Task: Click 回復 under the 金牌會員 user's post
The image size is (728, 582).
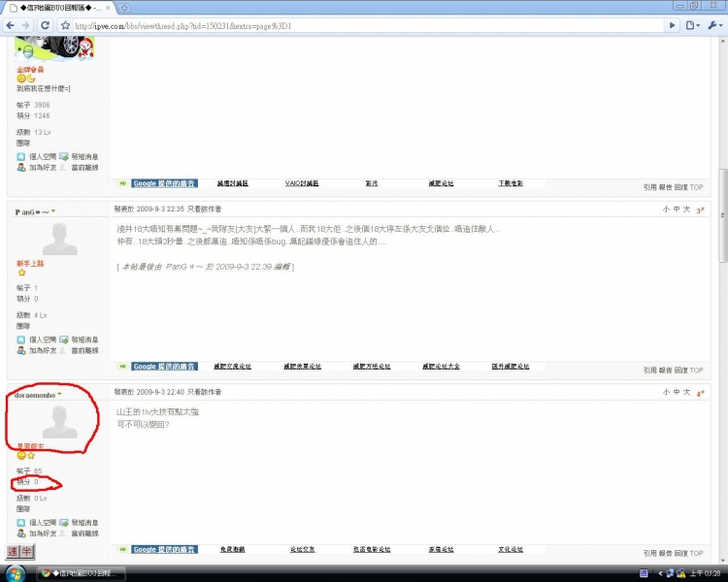Action: pos(681,187)
